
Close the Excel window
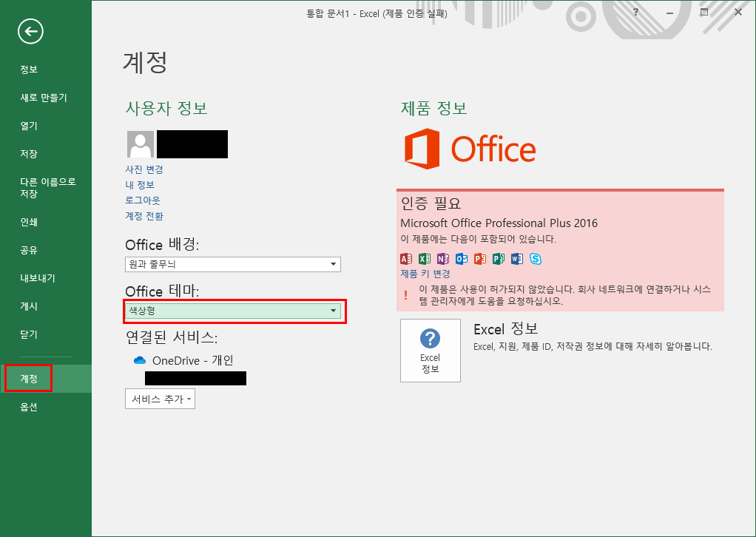[738, 12]
